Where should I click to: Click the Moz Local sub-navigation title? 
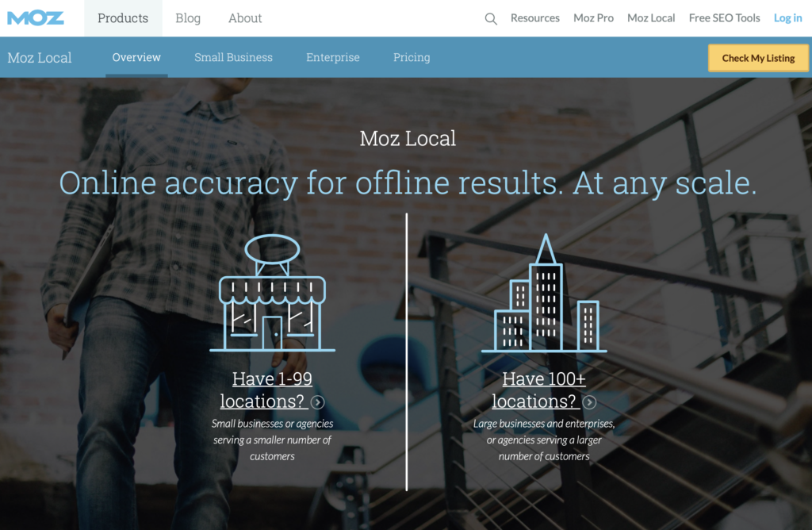(x=40, y=57)
